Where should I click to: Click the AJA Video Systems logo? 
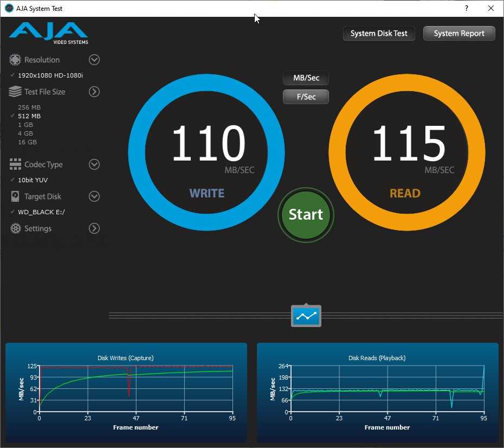point(48,33)
